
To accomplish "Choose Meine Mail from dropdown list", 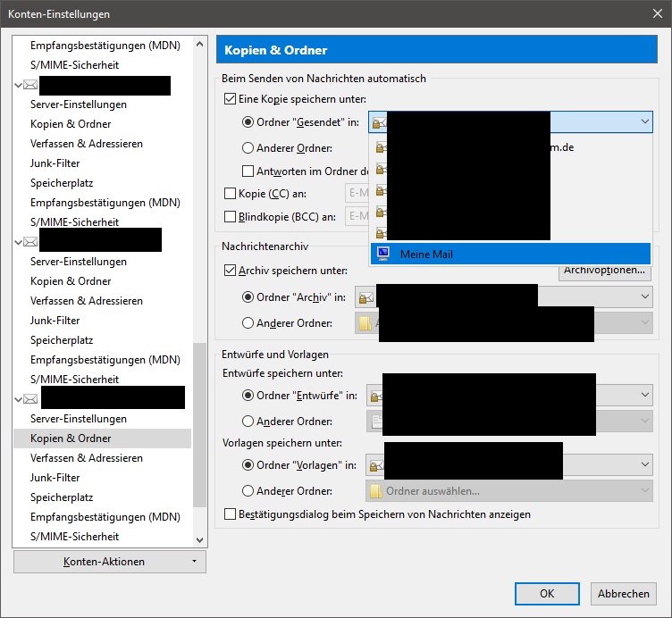I will [510, 254].
